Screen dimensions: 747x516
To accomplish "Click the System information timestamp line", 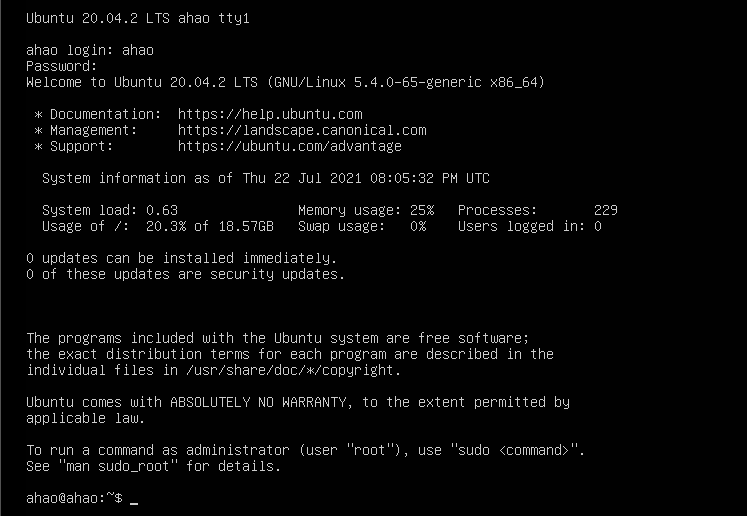I will coord(266,178).
